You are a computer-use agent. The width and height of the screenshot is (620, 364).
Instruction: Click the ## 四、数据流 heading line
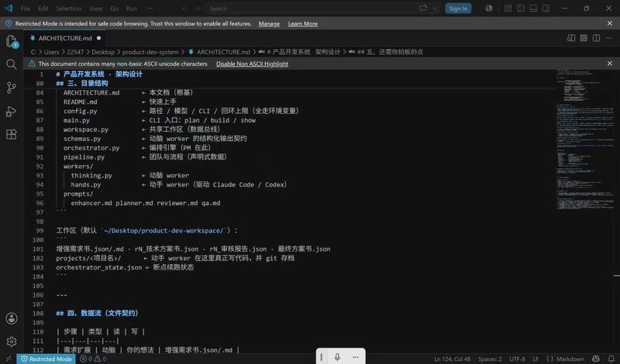98,313
